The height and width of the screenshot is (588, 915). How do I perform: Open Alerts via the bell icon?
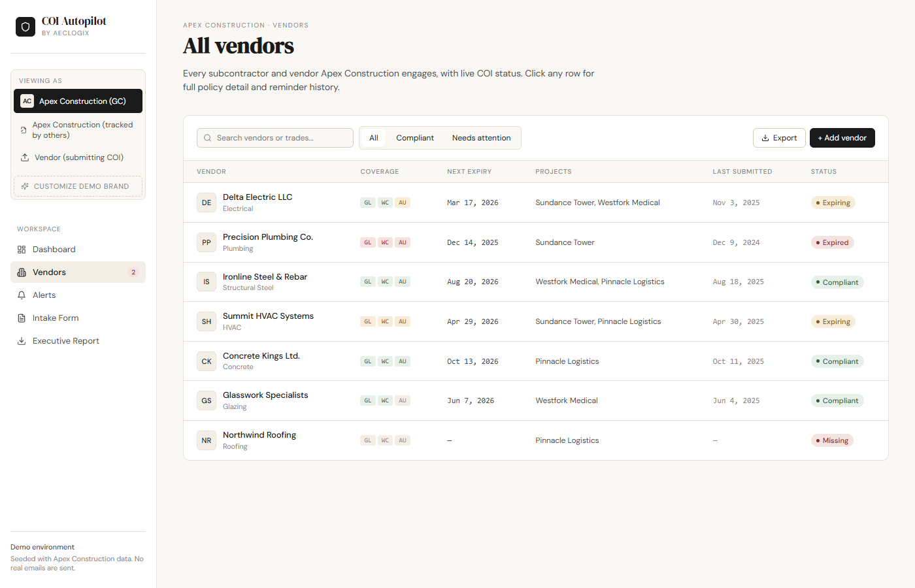22,295
